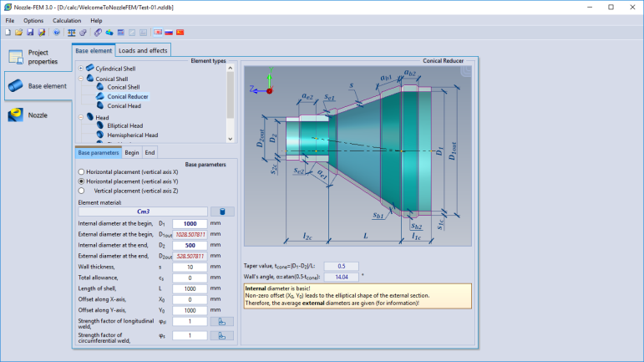
Task: Open longitudinal weld strength factor helper
Action: click(x=222, y=322)
